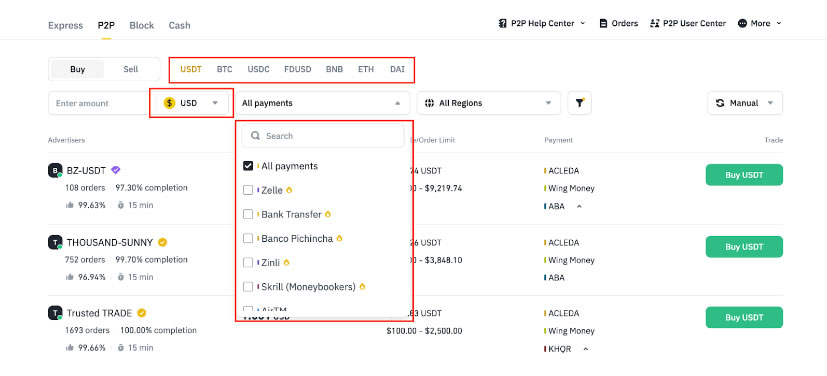827x376 pixels.
Task: Expand the All Regions dropdown
Action: [489, 103]
